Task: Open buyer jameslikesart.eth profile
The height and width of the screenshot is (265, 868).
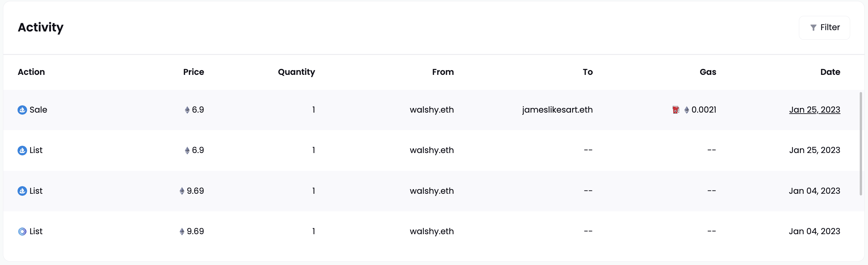Action: point(557,110)
